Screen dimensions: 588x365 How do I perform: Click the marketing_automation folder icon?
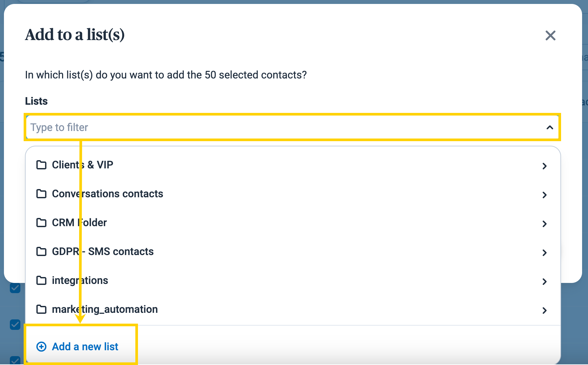tap(41, 309)
